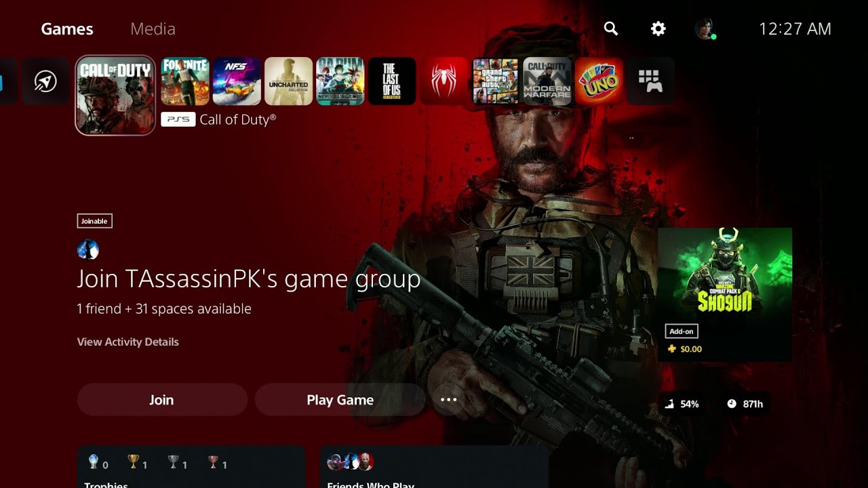Select the Call of Duty game tile
Image resolution: width=868 pixels, height=488 pixels.
(x=115, y=96)
